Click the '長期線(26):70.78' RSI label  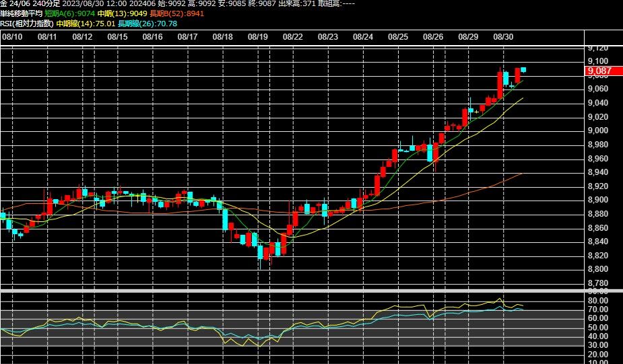pyautogui.click(x=147, y=24)
